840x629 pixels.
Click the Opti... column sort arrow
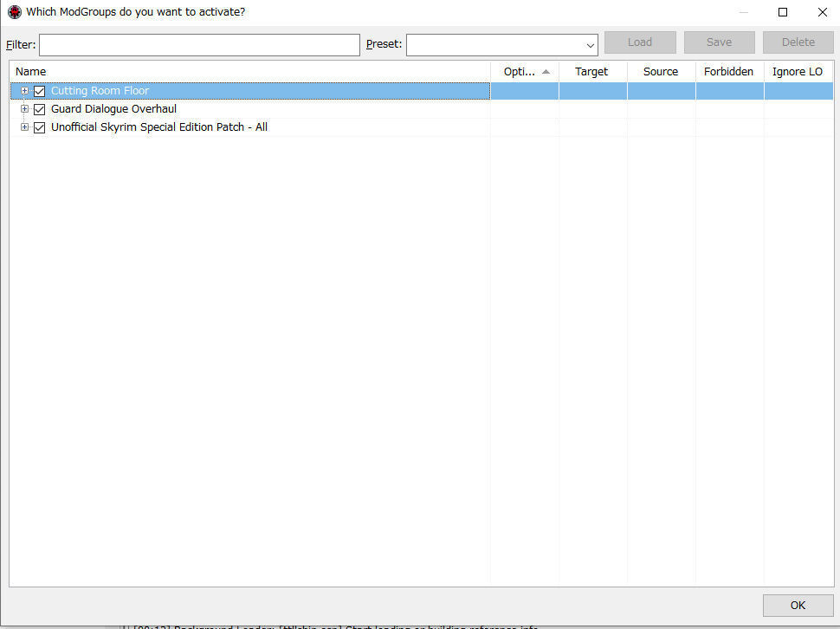(x=546, y=72)
